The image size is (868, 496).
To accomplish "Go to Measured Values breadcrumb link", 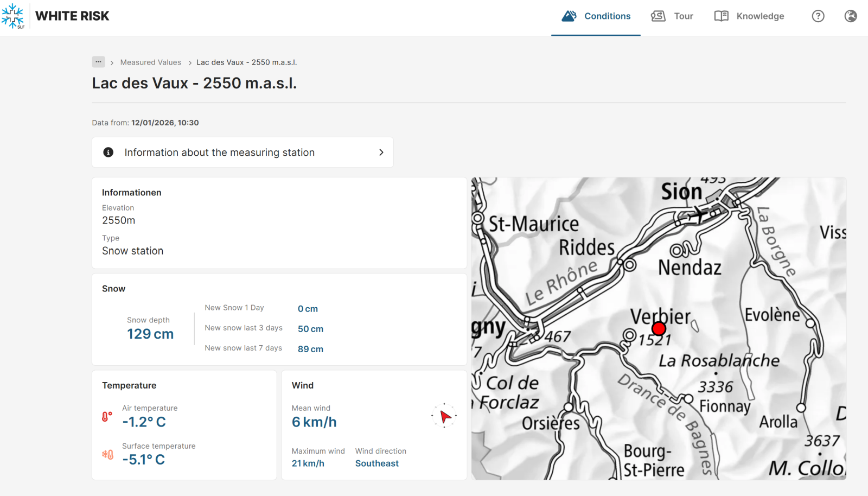I will [150, 62].
